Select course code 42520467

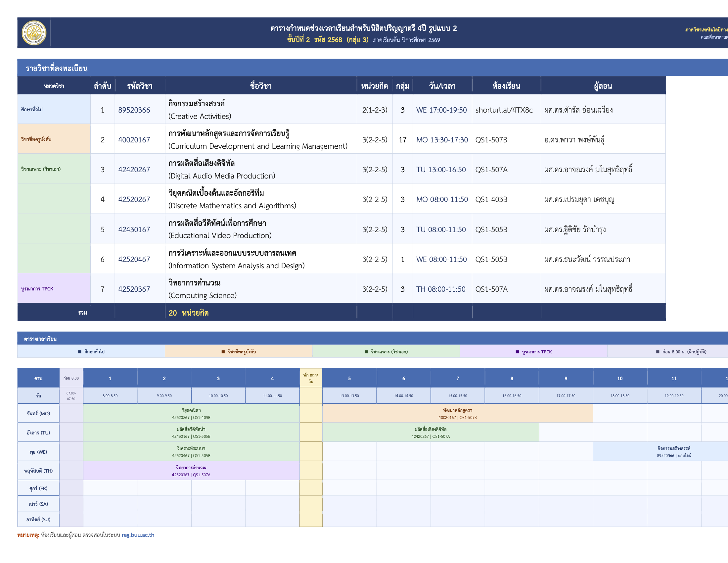pos(134,259)
